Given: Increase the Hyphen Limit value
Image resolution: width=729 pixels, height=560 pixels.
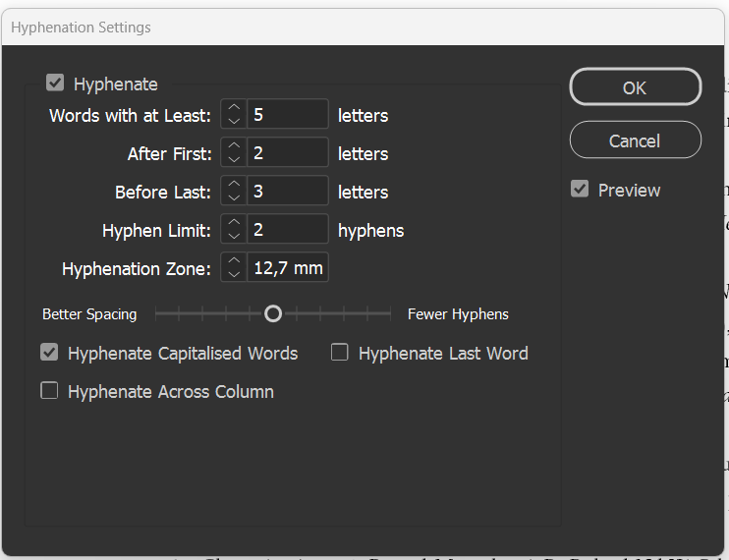Looking at the screenshot, I should (x=234, y=223).
